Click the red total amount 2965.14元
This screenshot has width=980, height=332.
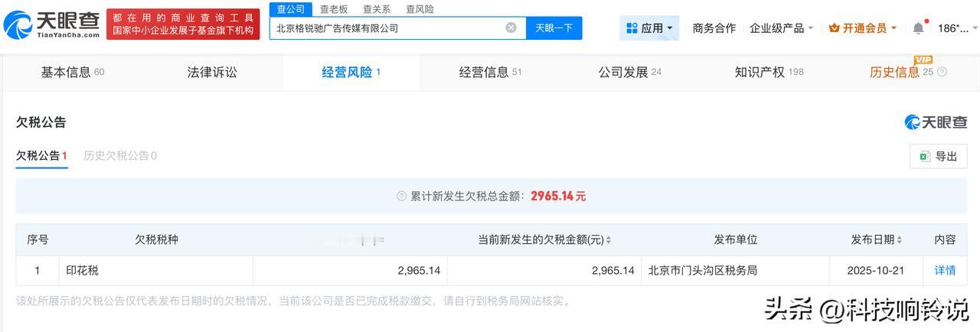pyautogui.click(x=558, y=196)
